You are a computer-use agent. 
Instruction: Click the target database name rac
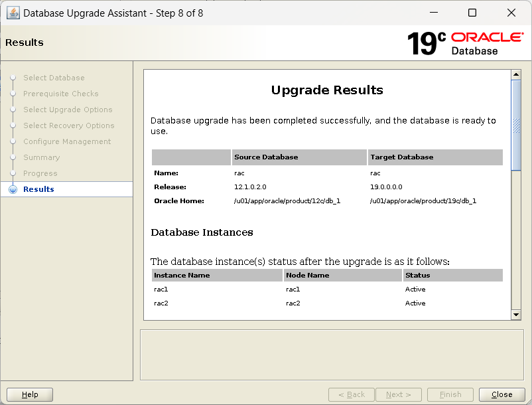[375, 173]
